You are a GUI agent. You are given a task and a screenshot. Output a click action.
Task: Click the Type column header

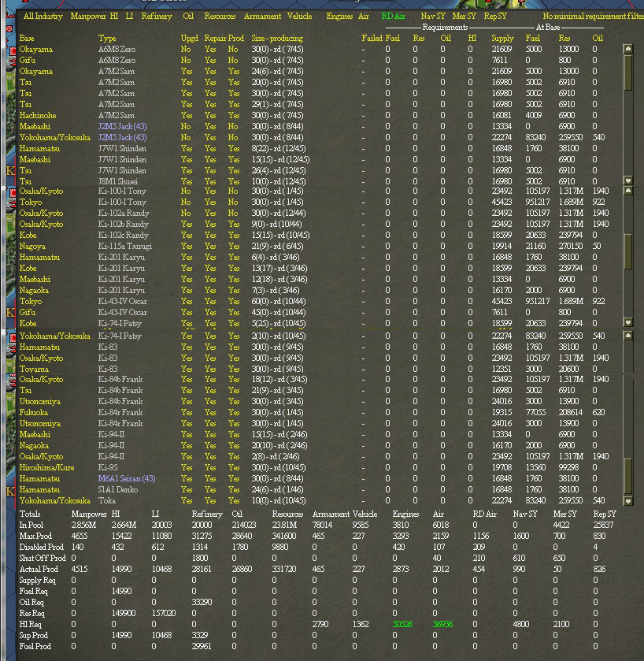[107, 38]
